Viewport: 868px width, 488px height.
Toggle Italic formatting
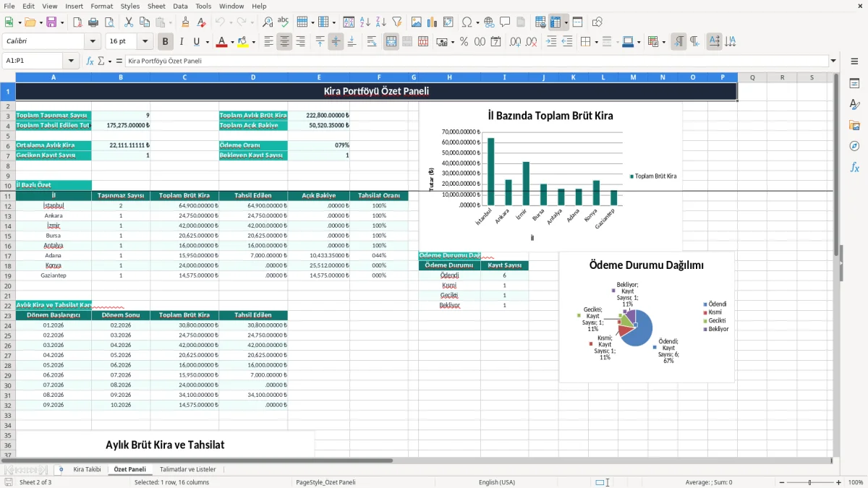pyautogui.click(x=181, y=42)
